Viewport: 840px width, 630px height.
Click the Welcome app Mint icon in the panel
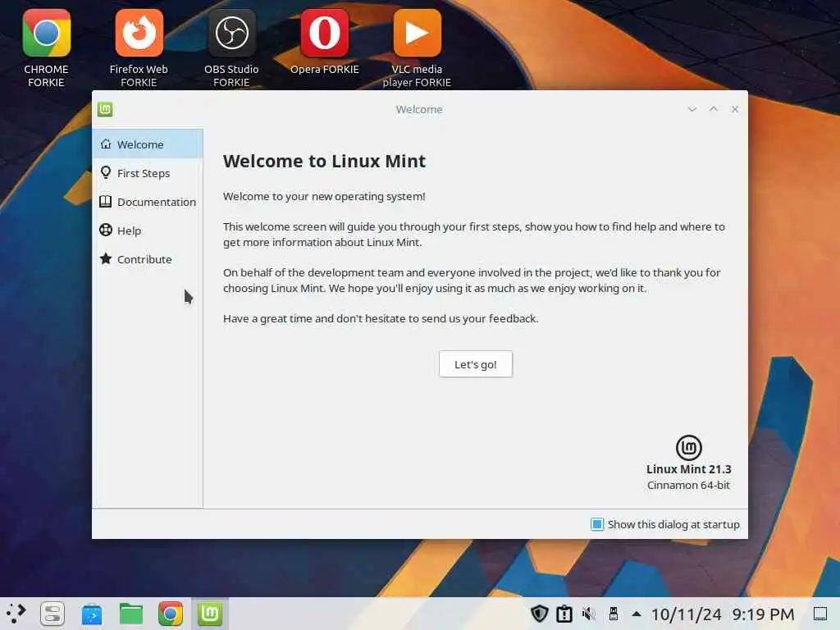210,614
